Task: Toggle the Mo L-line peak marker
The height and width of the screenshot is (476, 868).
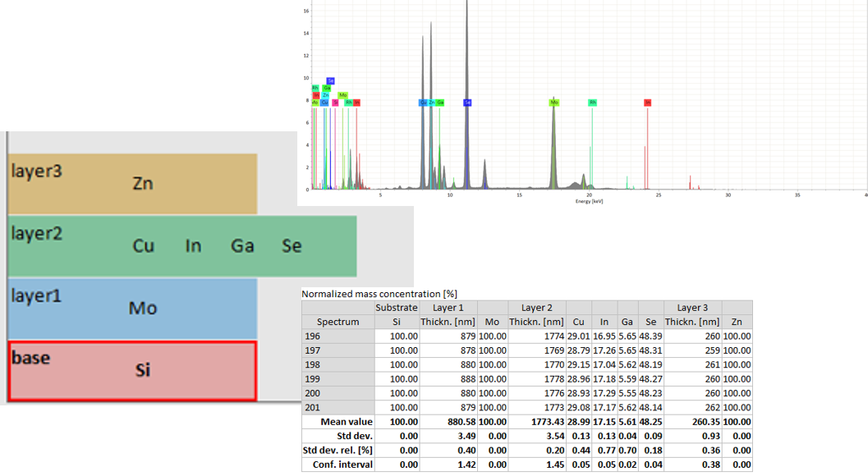Action: (x=342, y=94)
